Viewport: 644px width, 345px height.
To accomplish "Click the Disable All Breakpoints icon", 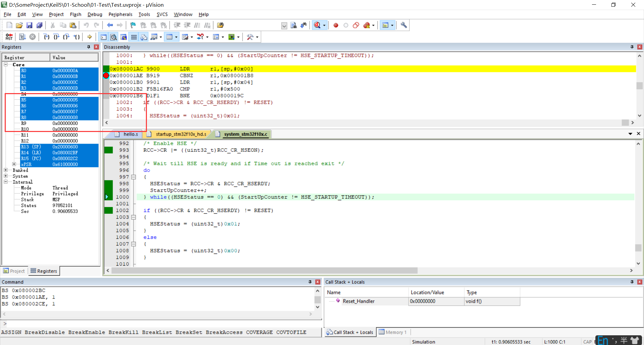I will 356,25.
